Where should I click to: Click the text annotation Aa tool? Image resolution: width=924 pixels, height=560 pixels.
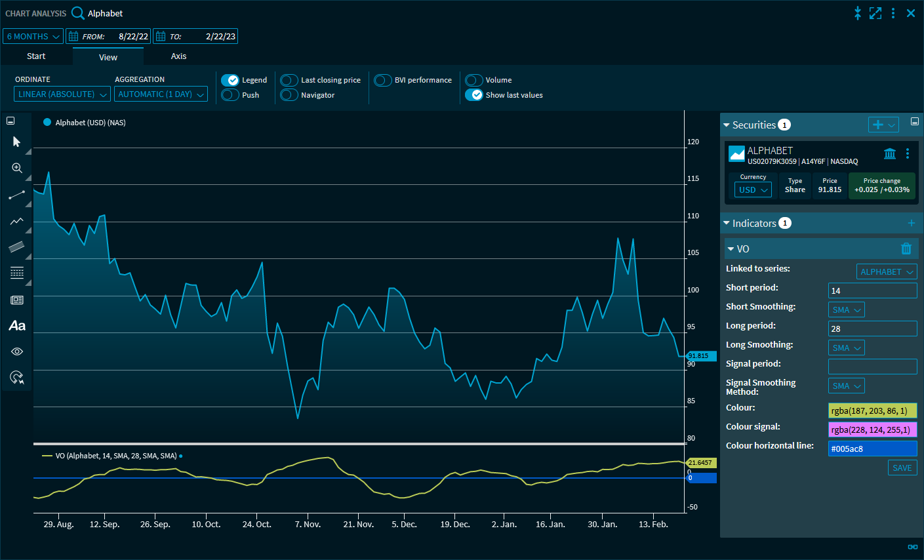pyautogui.click(x=17, y=326)
